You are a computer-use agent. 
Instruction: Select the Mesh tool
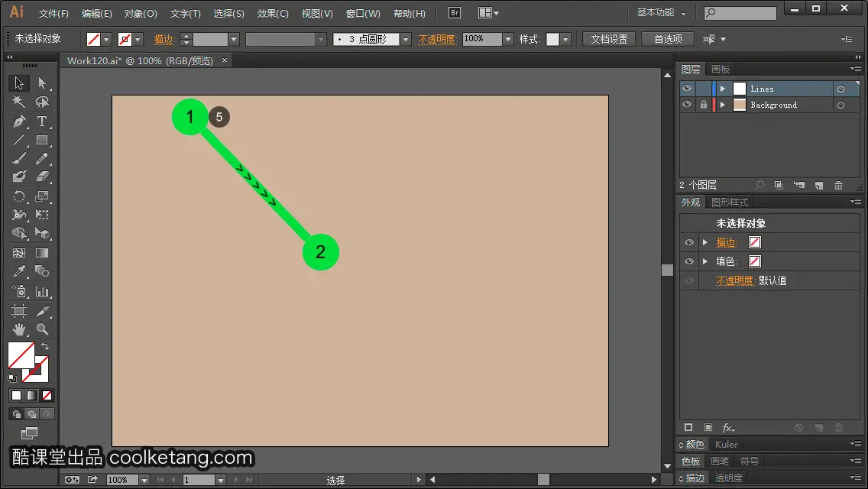click(19, 253)
